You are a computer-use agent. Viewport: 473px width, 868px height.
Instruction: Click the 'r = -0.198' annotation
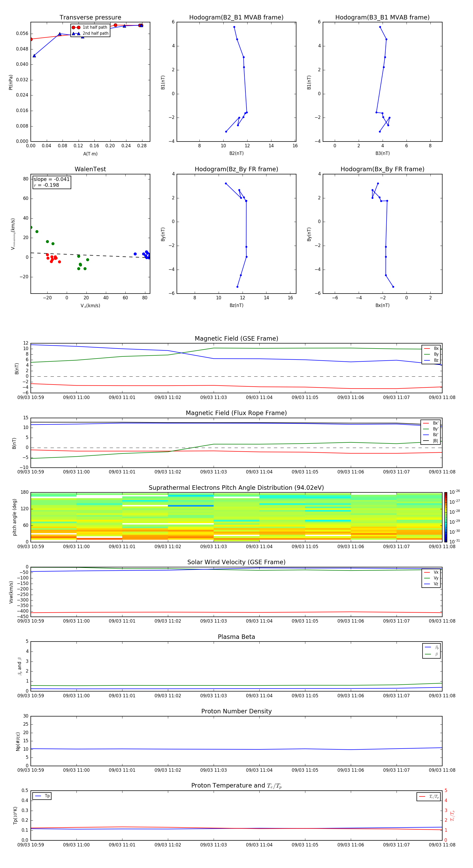(x=47, y=185)
